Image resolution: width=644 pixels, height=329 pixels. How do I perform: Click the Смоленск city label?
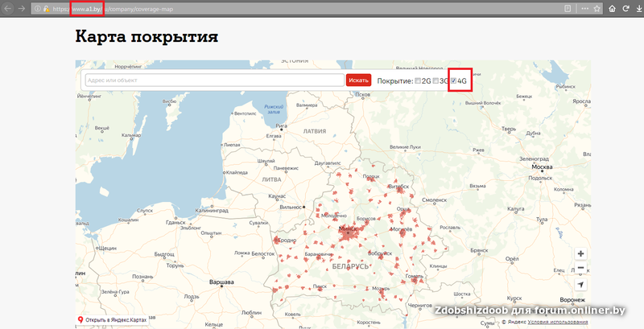point(434,199)
